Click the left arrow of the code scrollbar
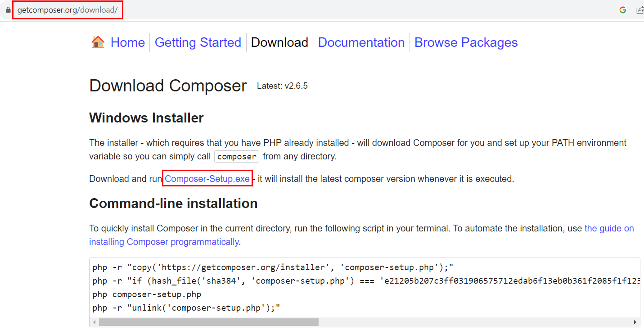This screenshot has width=644, height=335. [94, 322]
